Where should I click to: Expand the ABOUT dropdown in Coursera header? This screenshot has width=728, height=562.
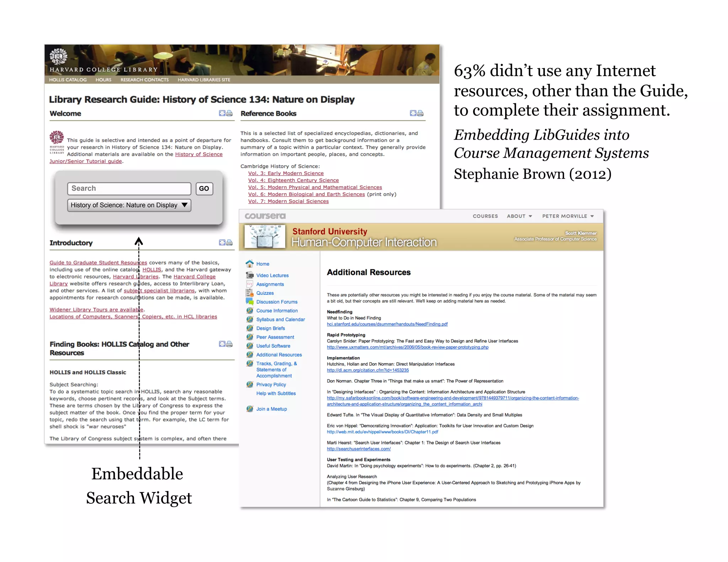519,216
